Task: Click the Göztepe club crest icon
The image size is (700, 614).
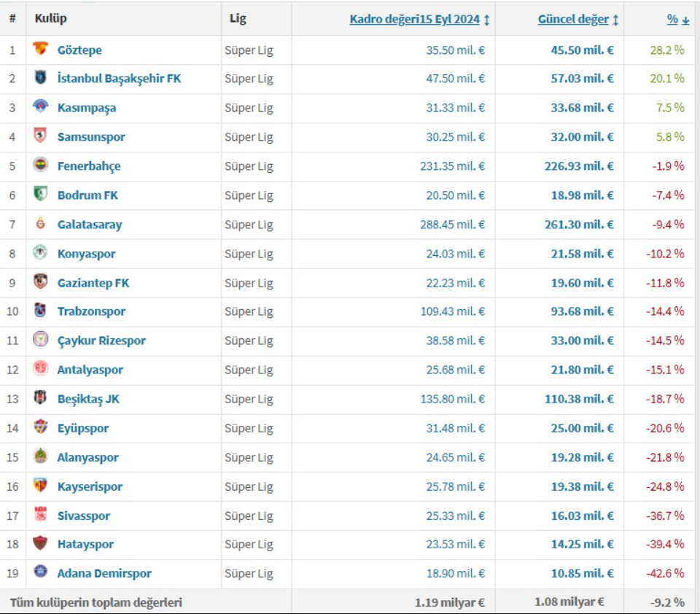Action: pyautogui.click(x=41, y=48)
